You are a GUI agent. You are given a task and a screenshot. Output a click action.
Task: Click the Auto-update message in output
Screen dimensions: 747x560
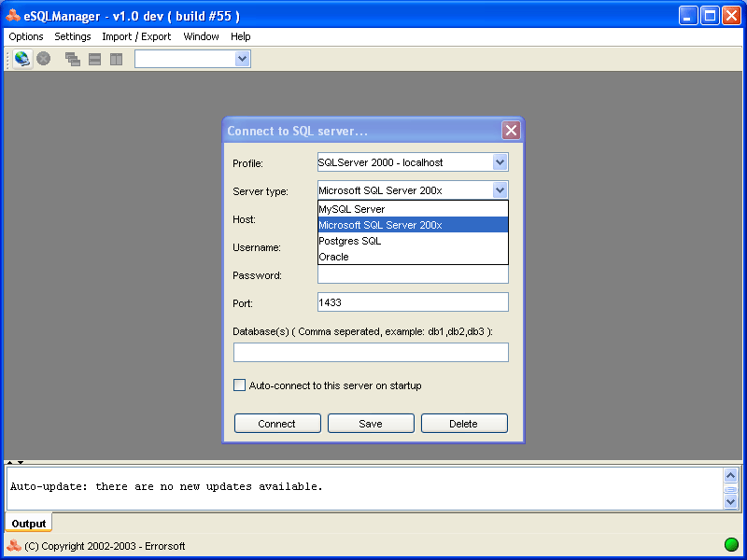[x=166, y=486]
